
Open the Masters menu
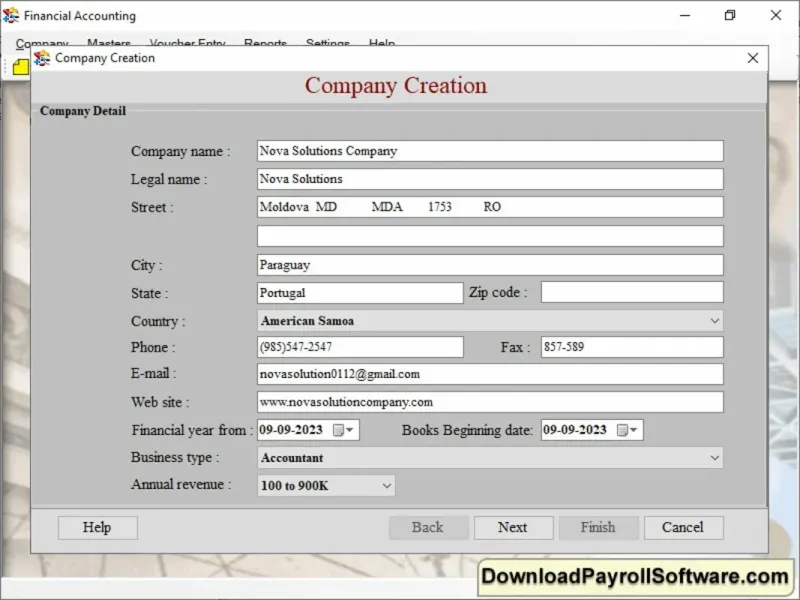(109, 43)
